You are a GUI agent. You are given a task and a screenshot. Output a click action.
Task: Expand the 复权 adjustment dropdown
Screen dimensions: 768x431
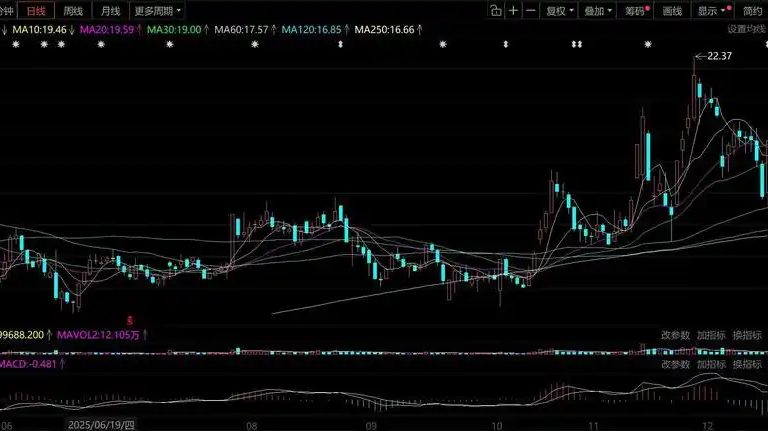(560, 11)
